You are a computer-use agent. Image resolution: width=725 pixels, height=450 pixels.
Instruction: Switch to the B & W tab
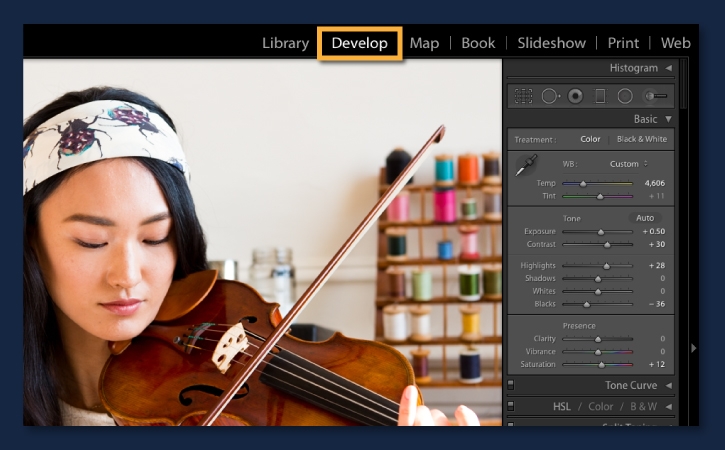643,407
